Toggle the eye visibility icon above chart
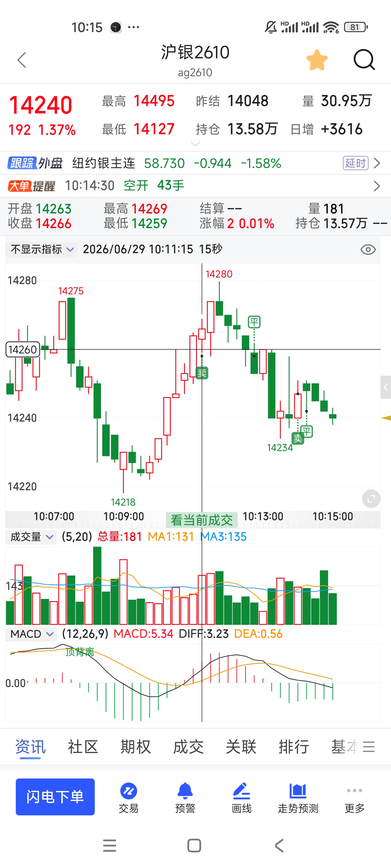 click(x=368, y=250)
